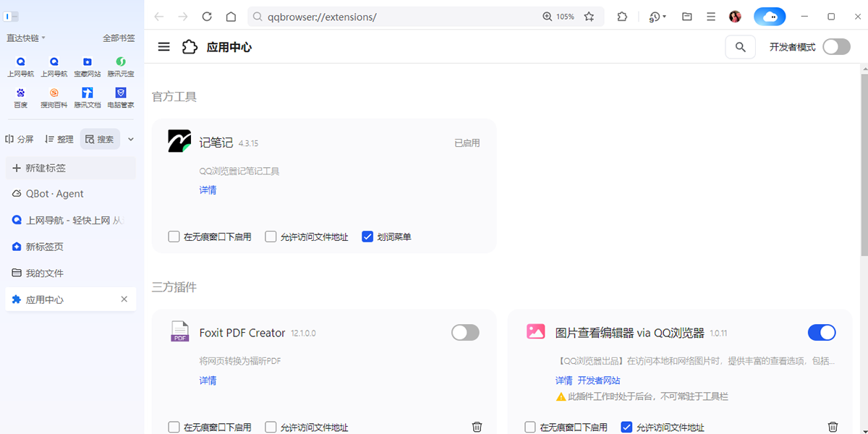Viewport: 868px width, 434px height.
Task: Click the 105% zoom indicator
Action: 558,17
